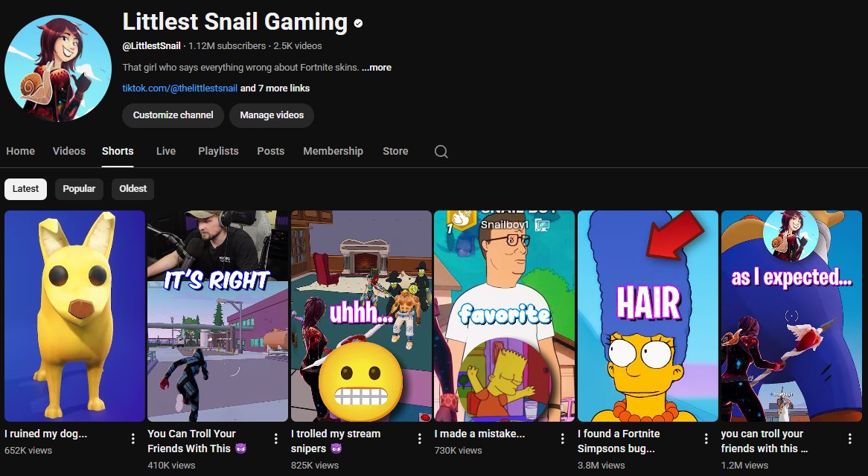Open the 'I found a Fortnite Simpsons bug' thumbnail
The width and height of the screenshot is (868, 476).
648,315
